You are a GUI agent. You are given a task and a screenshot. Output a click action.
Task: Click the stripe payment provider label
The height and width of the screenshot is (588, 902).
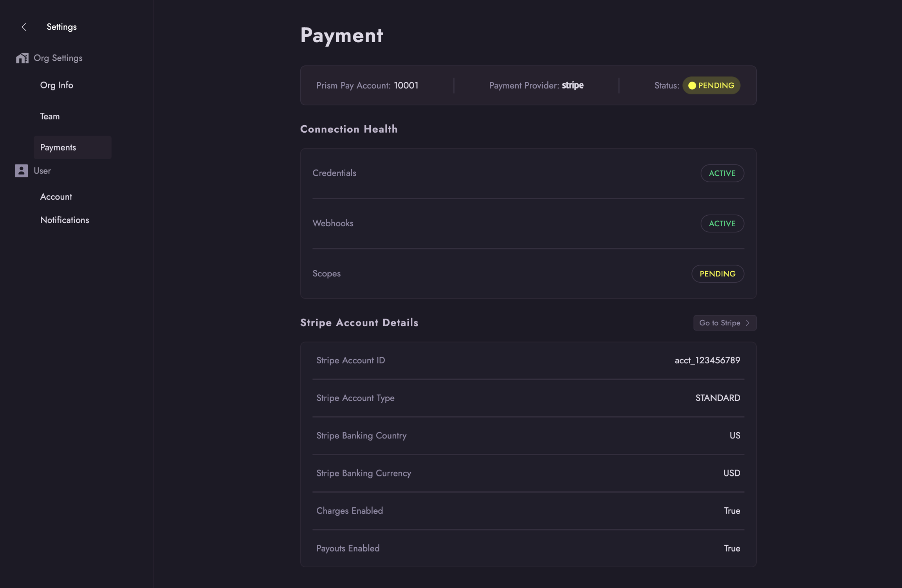572,85
